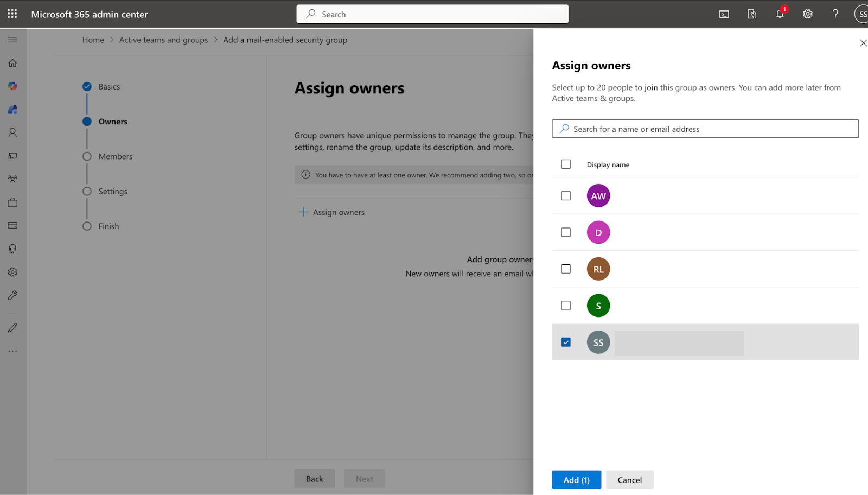Open Support headset icon in sidebar
Image resolution: width=868 pixels, height=495 pixels.
click(12, 249)
